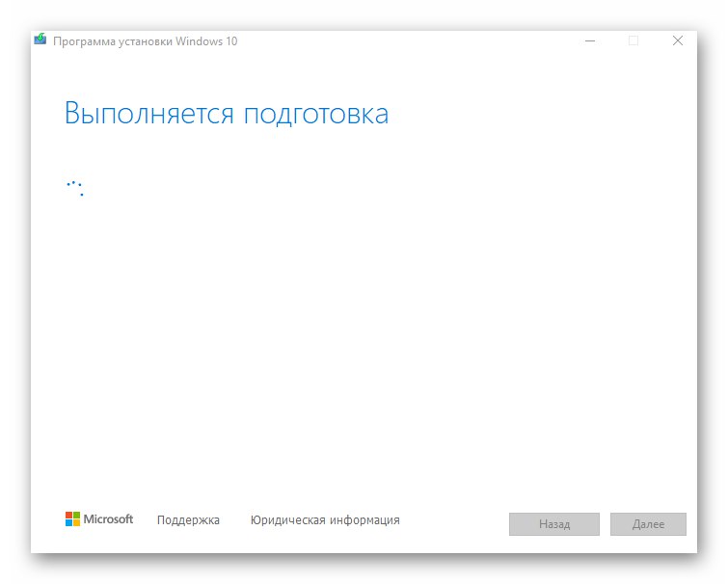
Task: Click the Windows 10 setup icon in title bar
Action: [x=40, y=40]
